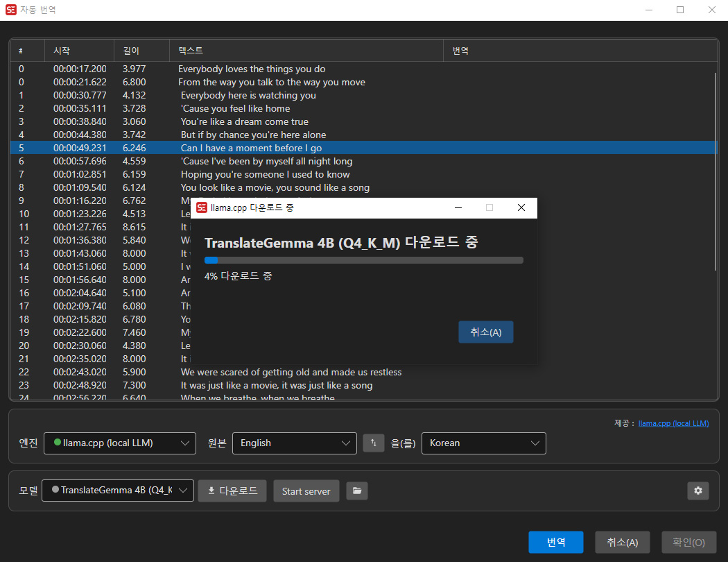728x562 pixels.
Task: Open the target language Korean dropdown
Action: click(484, 443)
